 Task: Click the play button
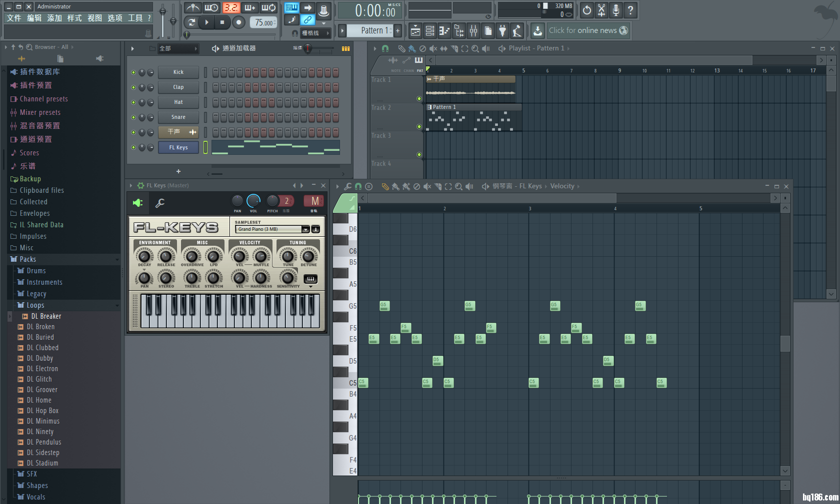206,22
